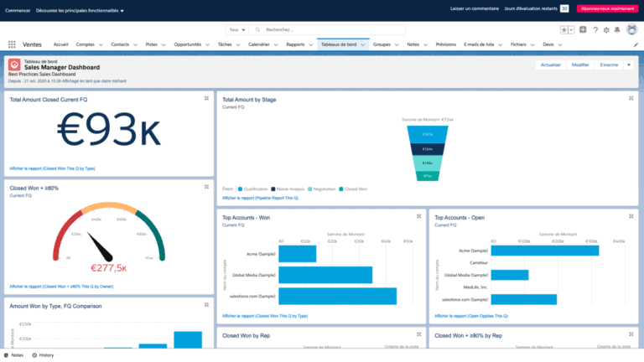The width and height of the screenshot is (644, 362).
Task: Open the 'Tous' search filter dropdown
Action: pos(237,29)
